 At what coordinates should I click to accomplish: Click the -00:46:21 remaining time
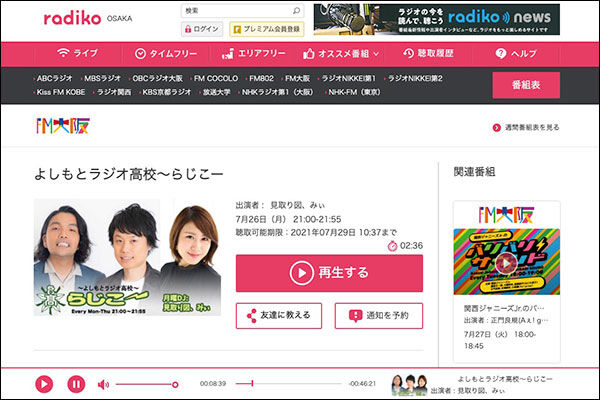362,384
